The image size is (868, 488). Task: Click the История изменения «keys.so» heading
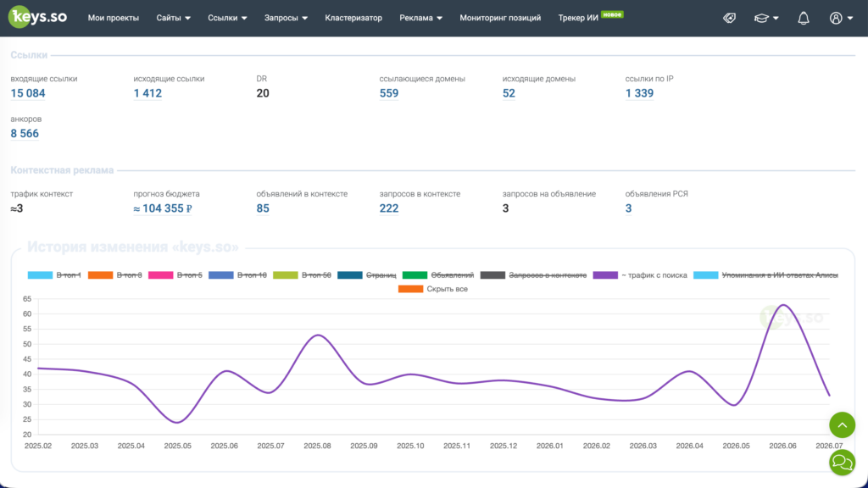point(133,247)
